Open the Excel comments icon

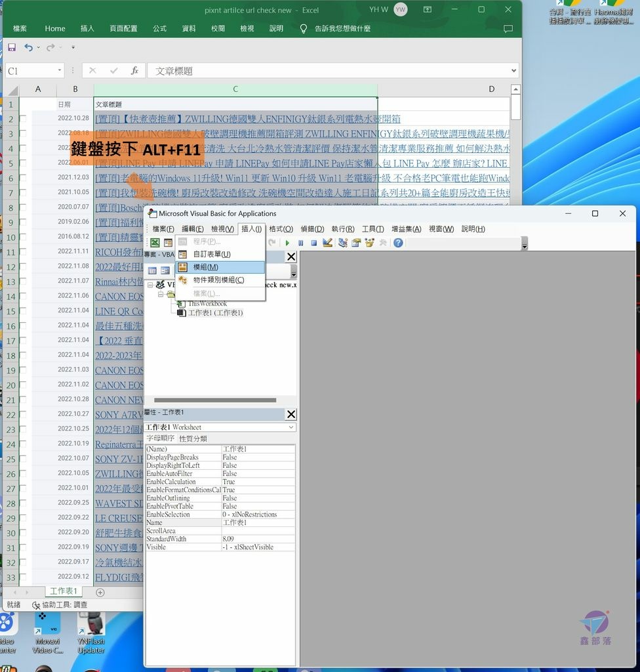click(x=508, y=29)
